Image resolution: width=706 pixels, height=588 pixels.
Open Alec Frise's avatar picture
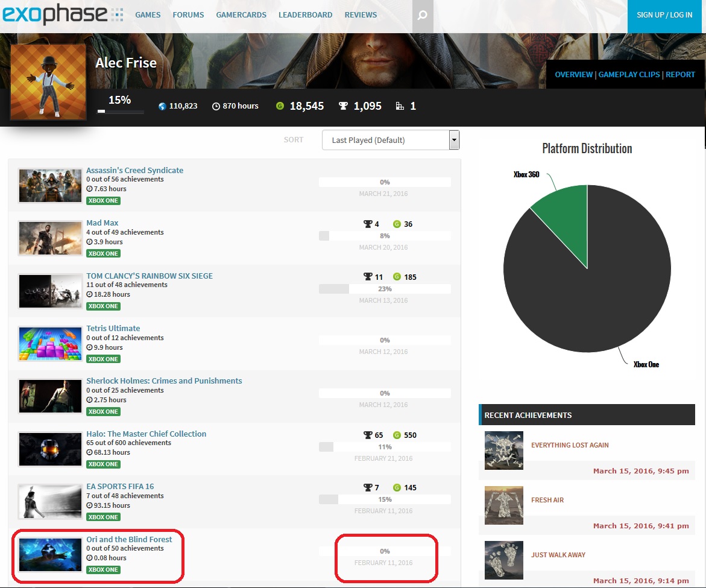(x=48, y=82)
